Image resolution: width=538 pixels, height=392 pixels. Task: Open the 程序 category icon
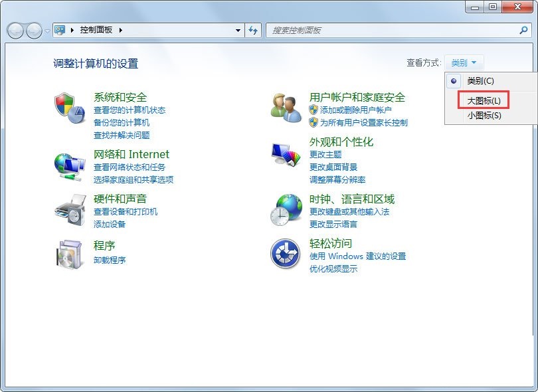click(x=68, y=255)
